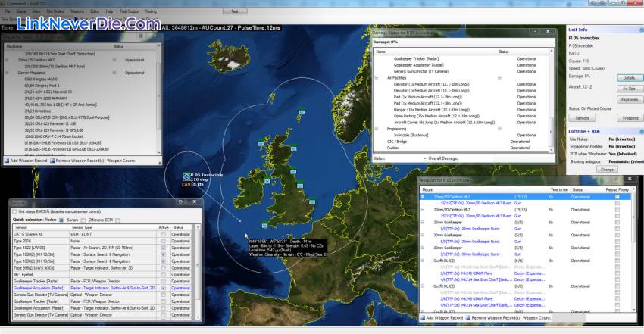Screen dimensions: 644x334
Task: Click the Damage Status window vertical scrollbar
Action: click(551, 100)
